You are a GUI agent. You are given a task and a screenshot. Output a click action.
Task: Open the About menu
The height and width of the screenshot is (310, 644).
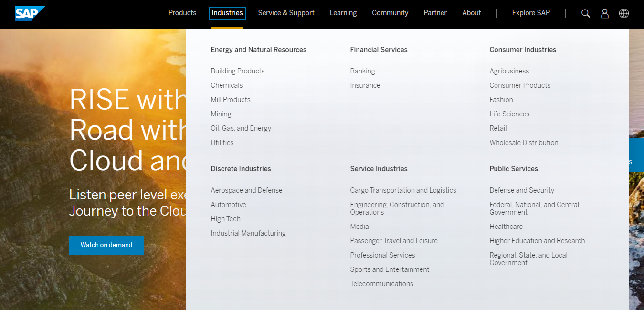click(x=472, y=13)
